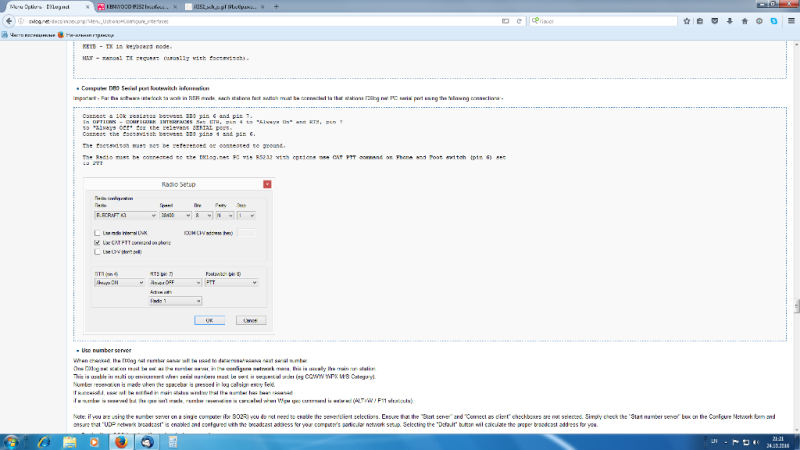Open the Active with Radio 1 dropdown
The width and height of the screenshot is (800, 450).
point(176,301)
